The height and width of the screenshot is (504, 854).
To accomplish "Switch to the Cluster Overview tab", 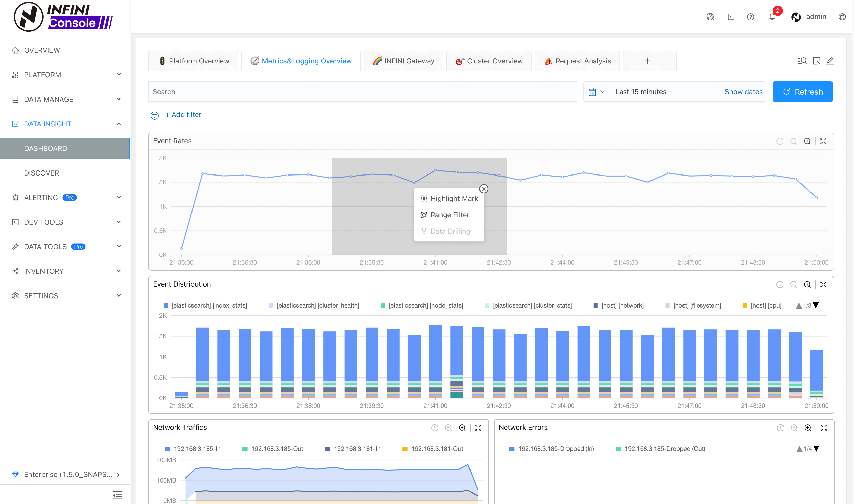I will click(x=489, y=61).
